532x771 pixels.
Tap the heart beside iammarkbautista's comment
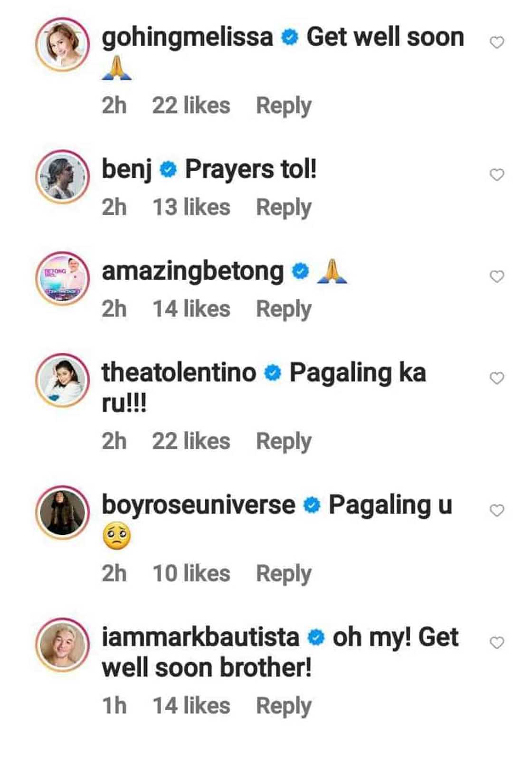pos(496,643)
